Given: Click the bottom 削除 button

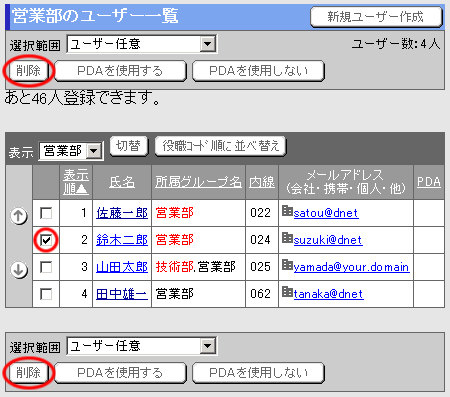Looking at the screenshot, I should point(29,373).
